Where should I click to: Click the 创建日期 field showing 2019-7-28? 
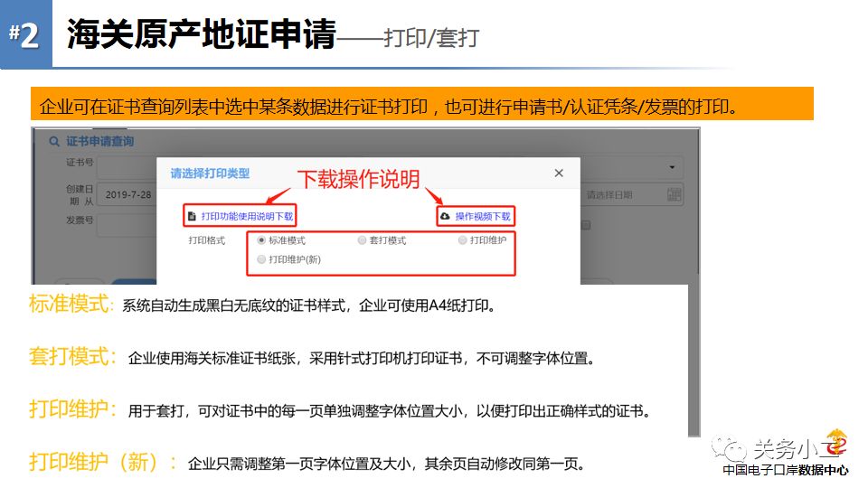tap(127, 195)
